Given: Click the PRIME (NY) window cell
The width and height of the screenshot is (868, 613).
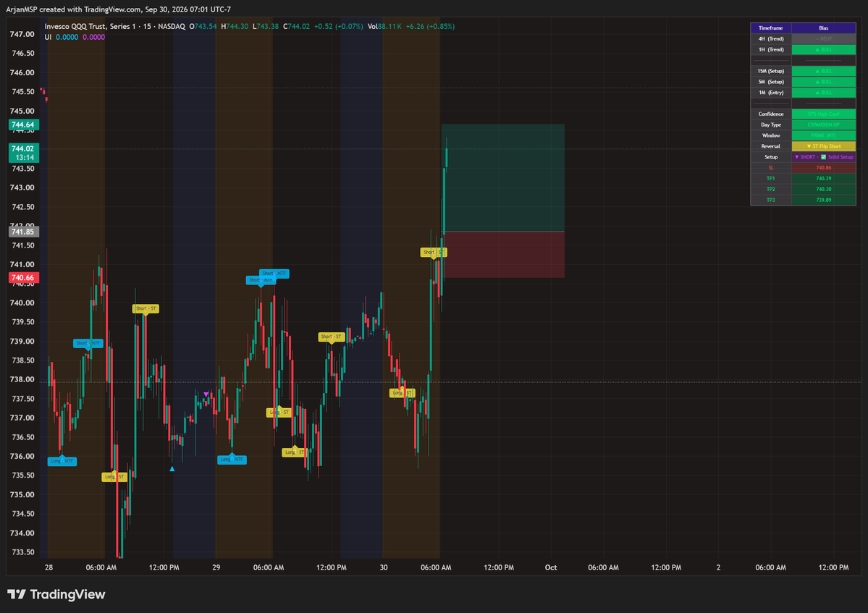Looking at the screenshot, I should (824, 135).
